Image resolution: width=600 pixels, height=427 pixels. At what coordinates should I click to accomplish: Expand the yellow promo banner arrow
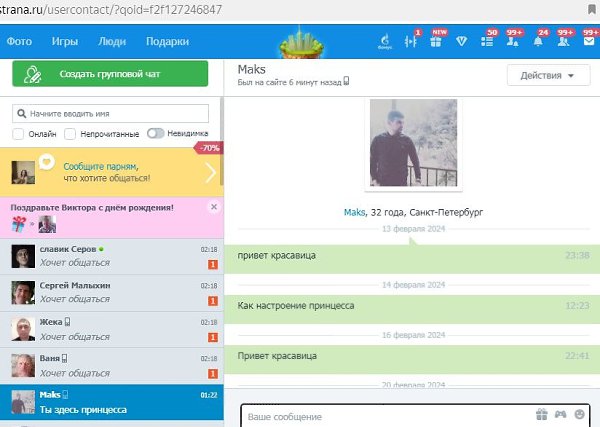click(x=210, y=172)
